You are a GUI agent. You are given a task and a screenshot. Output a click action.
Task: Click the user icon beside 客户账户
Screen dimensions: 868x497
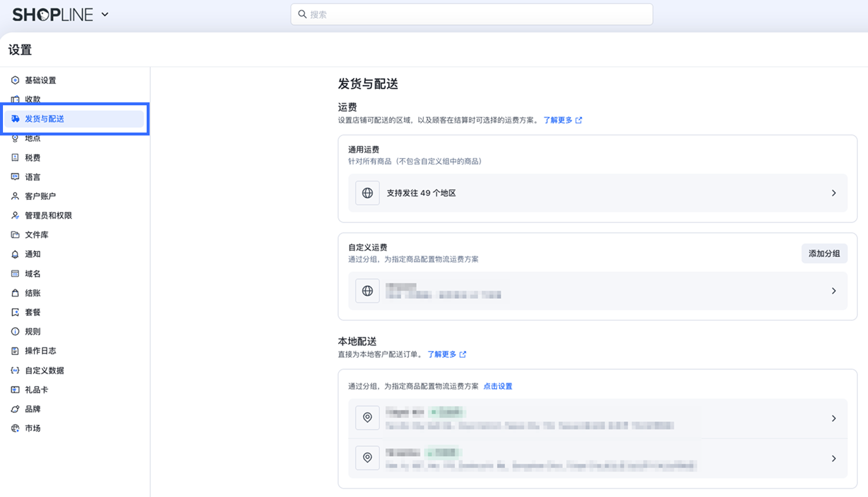pos(15,196)
